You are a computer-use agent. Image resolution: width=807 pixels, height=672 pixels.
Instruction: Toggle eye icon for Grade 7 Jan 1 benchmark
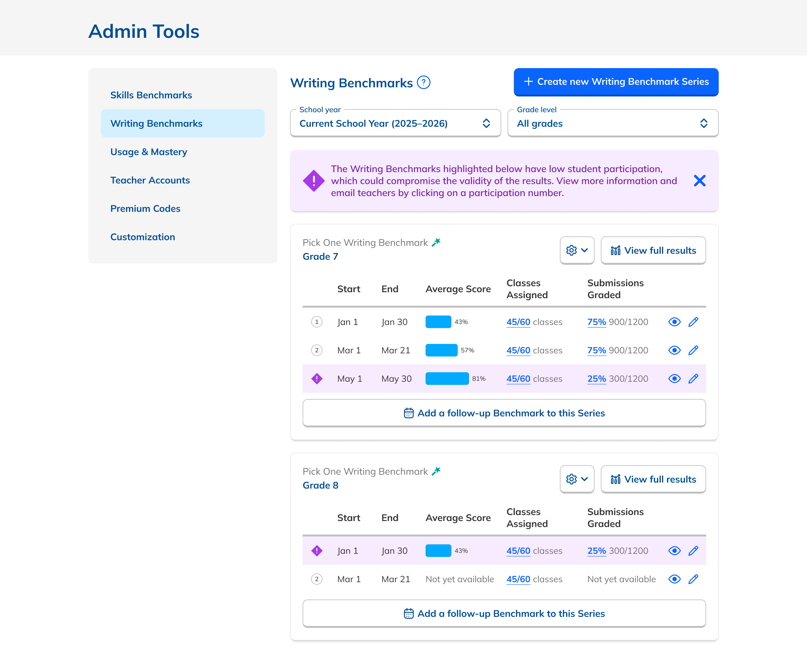coord(674,322)
